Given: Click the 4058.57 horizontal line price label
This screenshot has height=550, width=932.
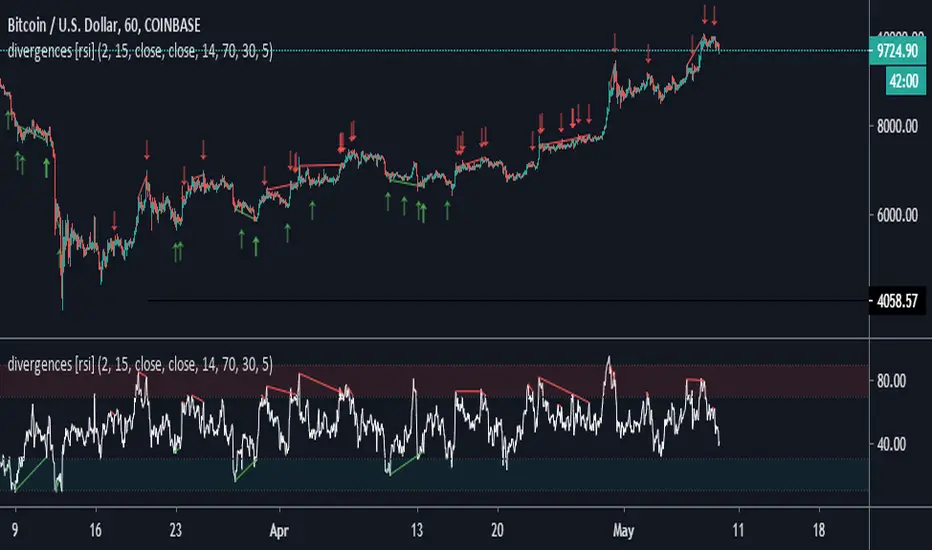Looking at the screenshot, I should [897, 301].
